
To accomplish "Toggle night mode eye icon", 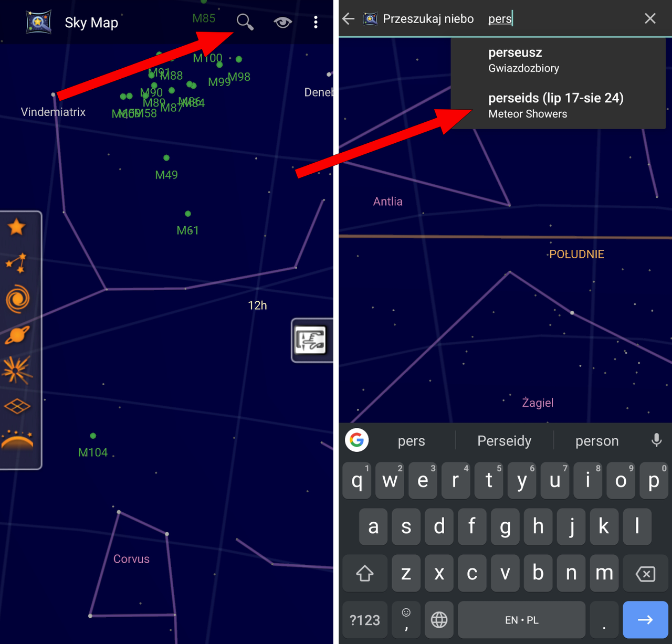I will click(283, 22).
